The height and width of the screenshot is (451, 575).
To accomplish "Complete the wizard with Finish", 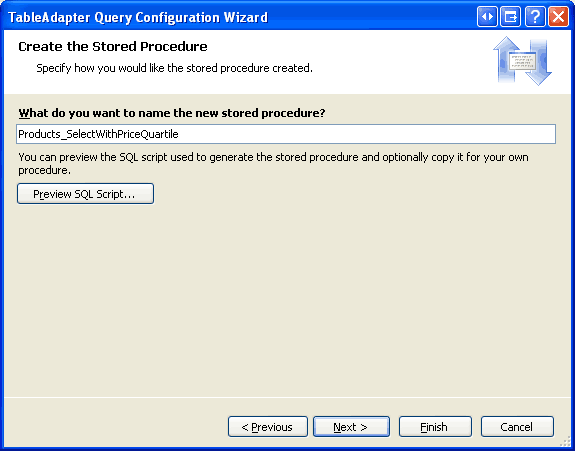I will (435, 427).
